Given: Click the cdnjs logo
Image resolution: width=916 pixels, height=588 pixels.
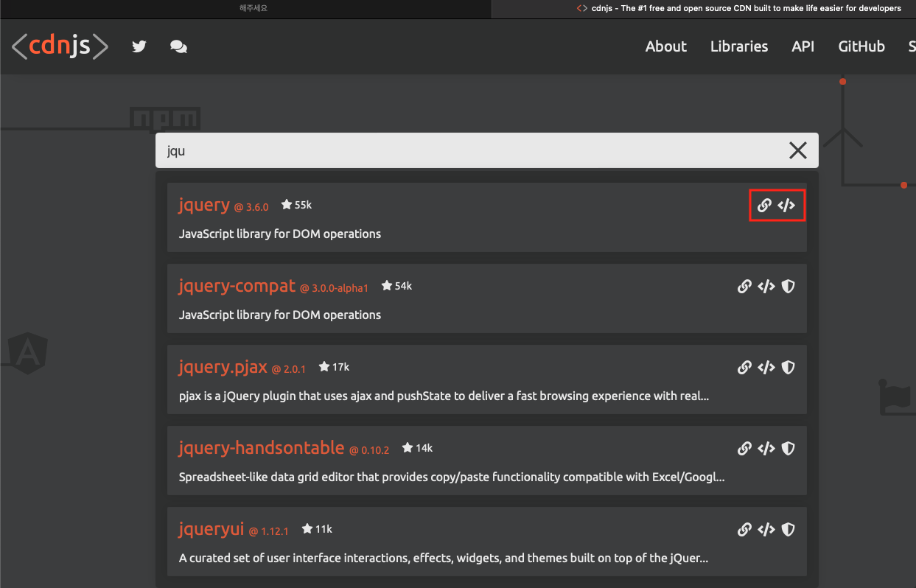Looking at the screenshot, I should coord(60,46).
